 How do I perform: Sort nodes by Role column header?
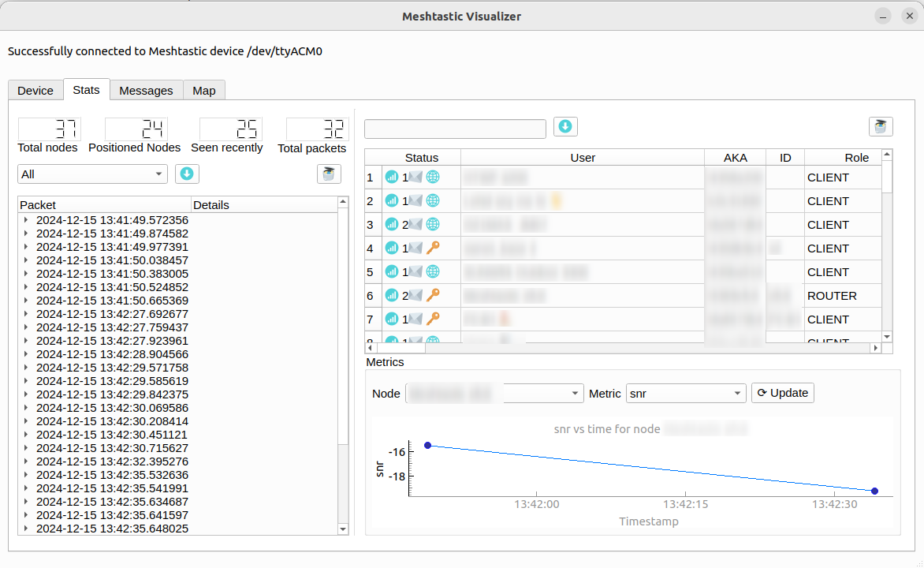tap(844, 158)
